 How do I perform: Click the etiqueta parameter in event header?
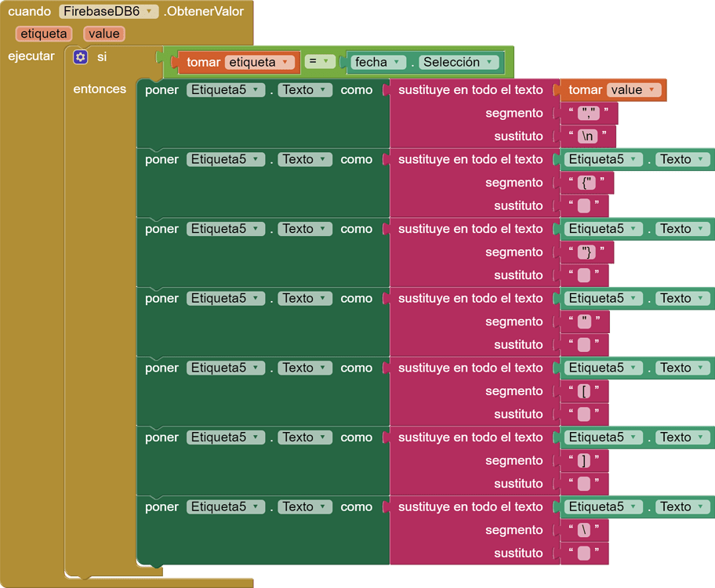43,34
